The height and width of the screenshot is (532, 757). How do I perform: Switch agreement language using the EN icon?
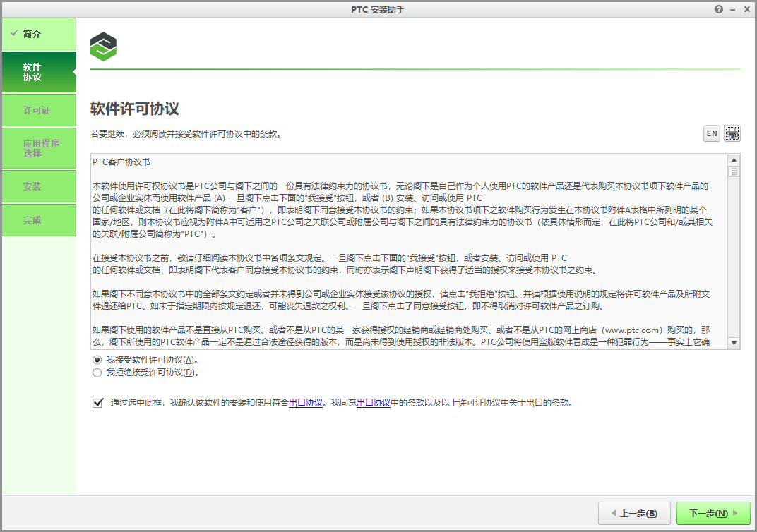click(x=711, y=133)
